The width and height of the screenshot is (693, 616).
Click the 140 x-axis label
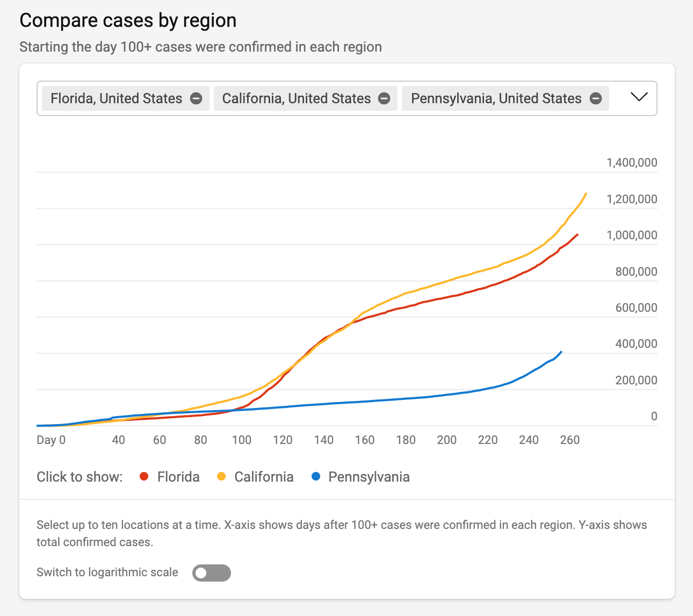(324, 440)
